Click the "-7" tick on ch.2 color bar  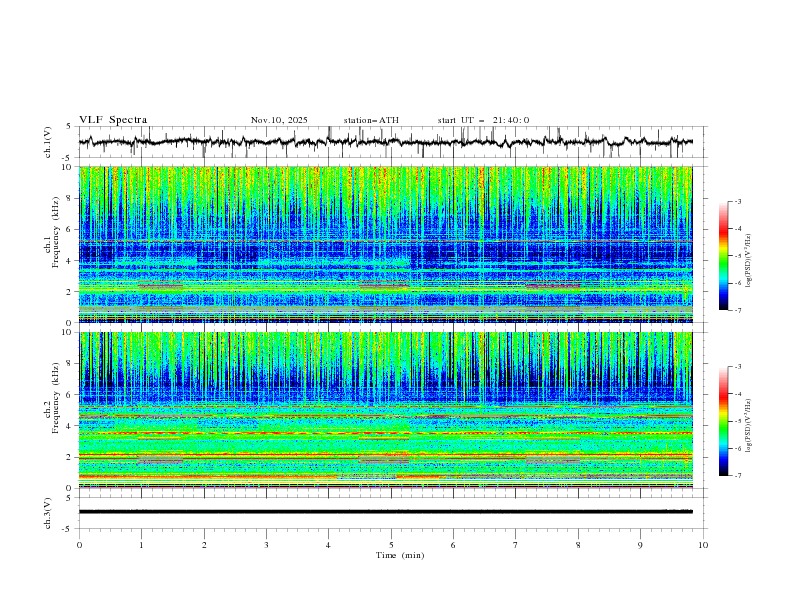738,476
